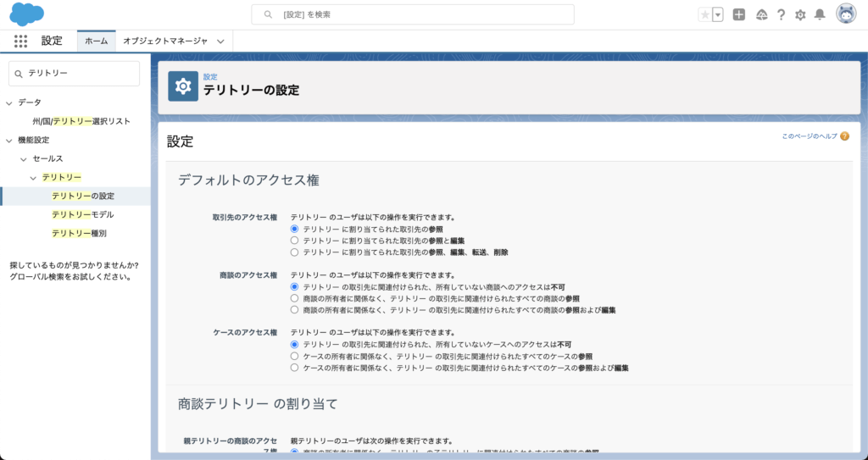868x460 pixels.
Task: Switch to the オブジェクトマネージャ tab
Action: tap(165, 41)
